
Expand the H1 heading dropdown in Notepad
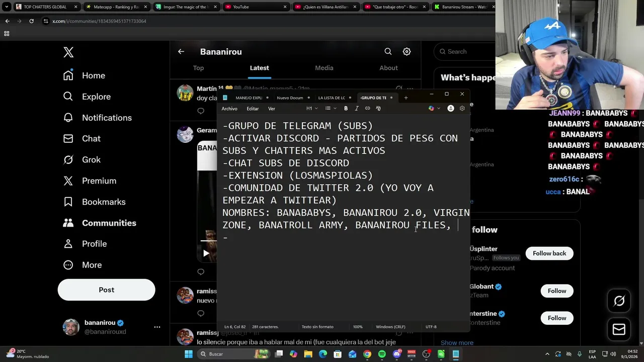pos(312,109)
